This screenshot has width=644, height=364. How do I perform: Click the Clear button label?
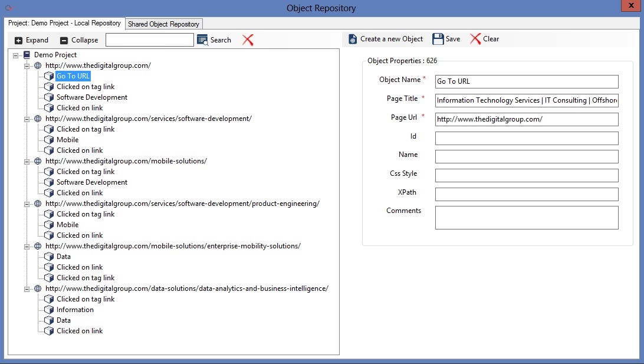(491, 39)
